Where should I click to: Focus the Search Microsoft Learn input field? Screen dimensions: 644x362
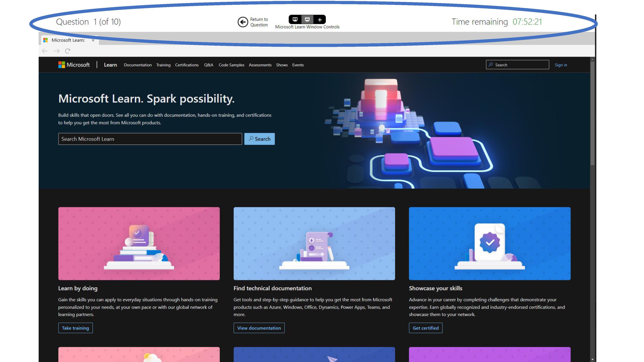coord(150,139)
